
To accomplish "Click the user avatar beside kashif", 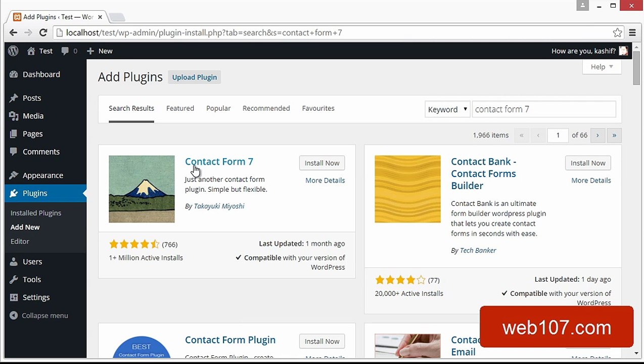I will point(623,51).
